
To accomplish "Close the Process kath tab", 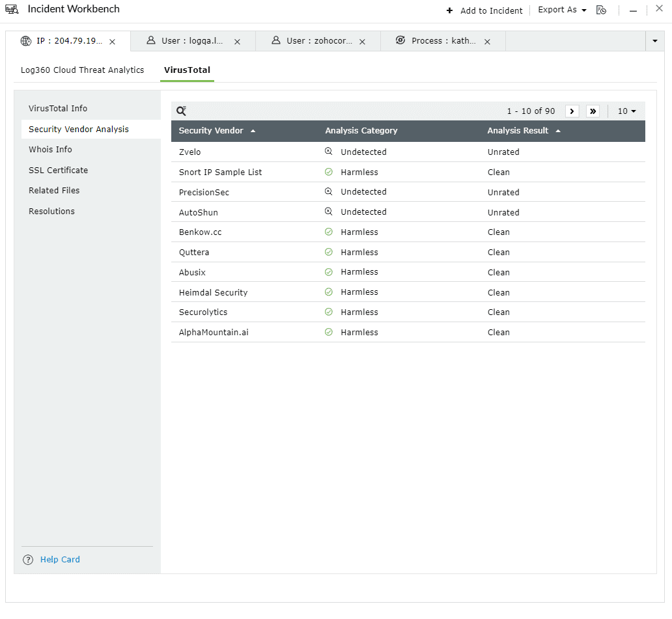I will click(487, 42).
